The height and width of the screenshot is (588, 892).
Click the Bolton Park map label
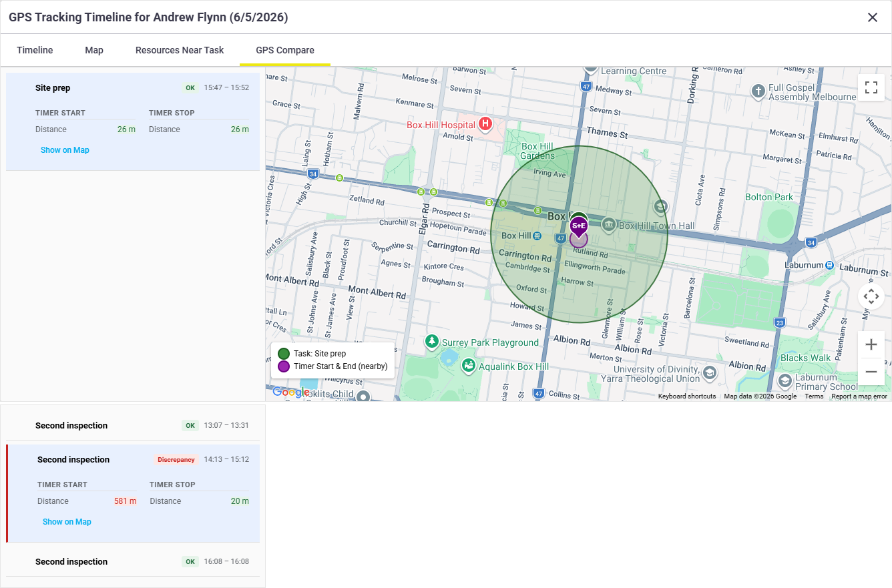[x=769, y=197]
